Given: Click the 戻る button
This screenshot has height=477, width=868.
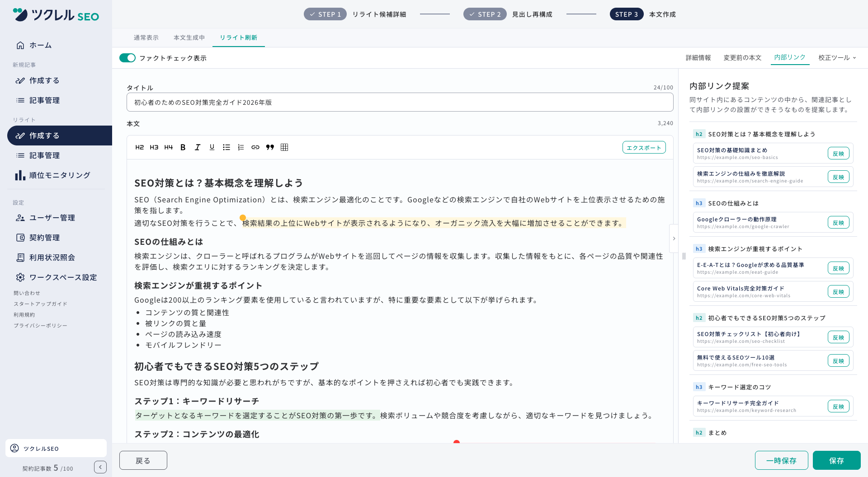Looking at the screenshot, I should click(x=143, y=460).
